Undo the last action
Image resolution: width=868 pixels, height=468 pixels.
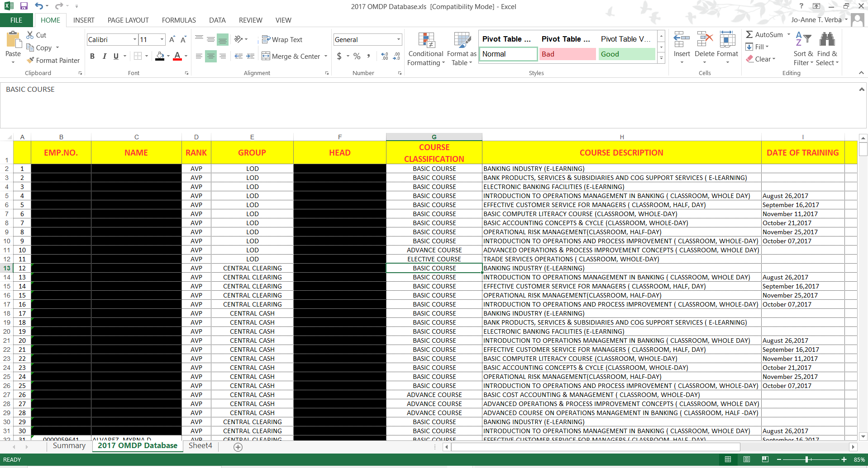(x=39, y=6)
